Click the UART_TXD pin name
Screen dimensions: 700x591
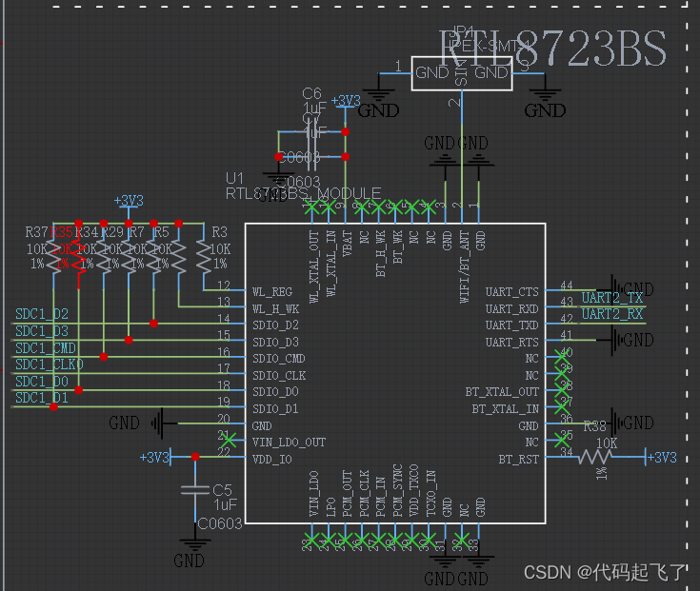point(512,325)
